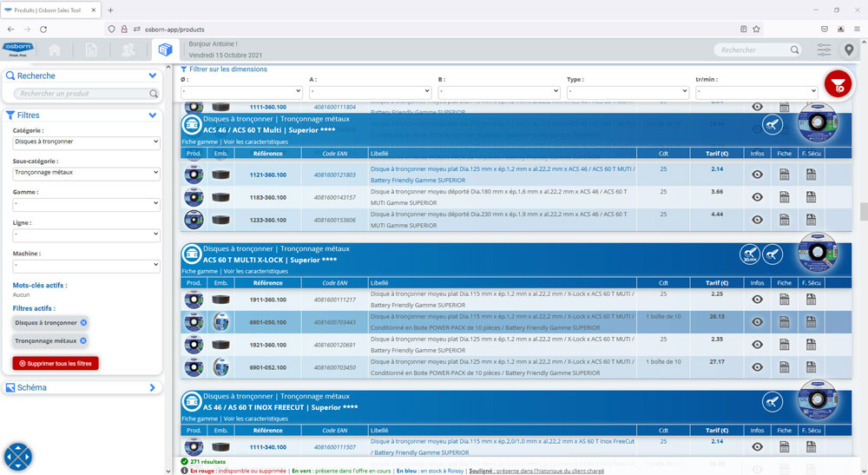Remove the Tronçonnage métaux active filter
The width and height of the screenshot is (868, 475).
[83, 341]
